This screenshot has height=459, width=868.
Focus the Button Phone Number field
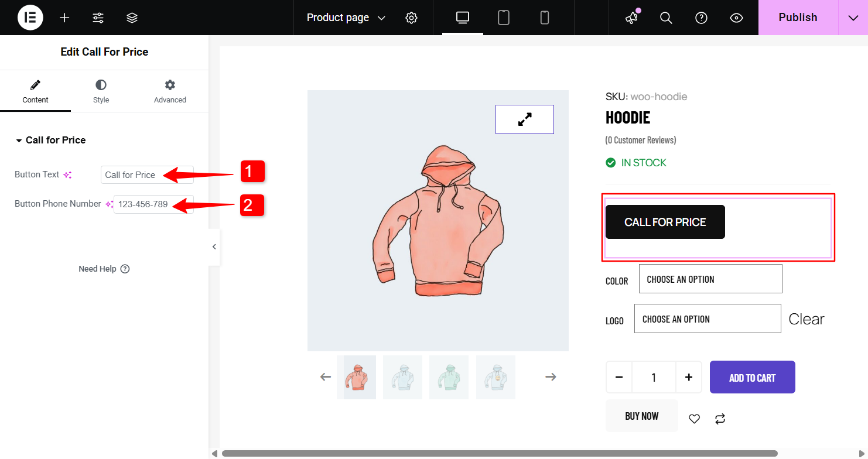[x=153, y=204]
